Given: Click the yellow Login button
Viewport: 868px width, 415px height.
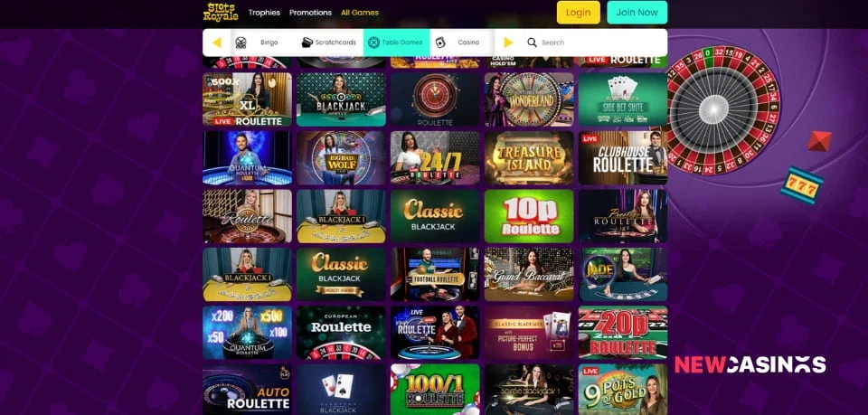Looking at the screenshot, I should pyautogui.click(x=579, y=12).
